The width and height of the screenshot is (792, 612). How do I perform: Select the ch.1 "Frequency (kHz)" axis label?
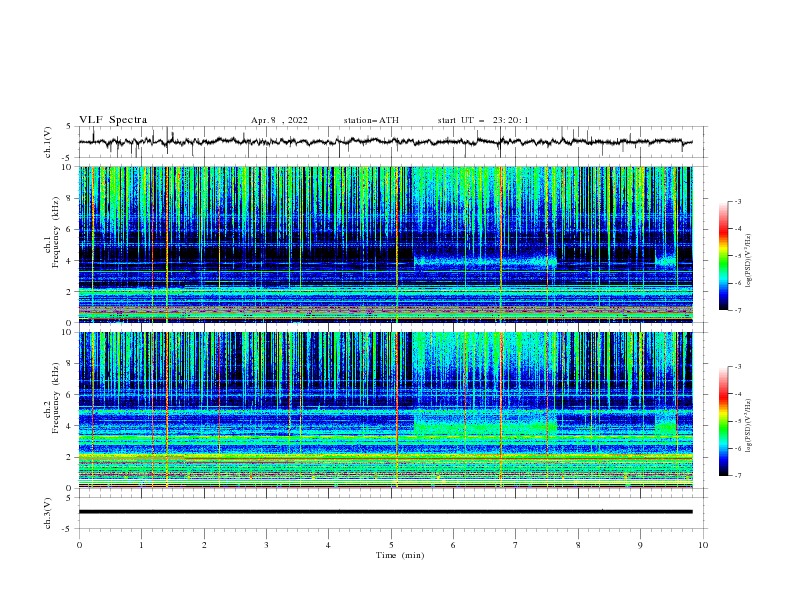(x=55, y=232)
